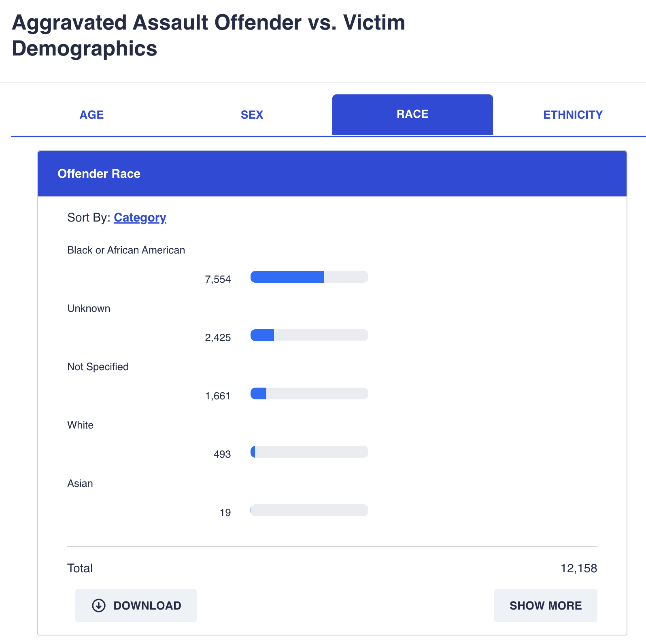Click the Aggravated Assault page heading

(208, 35)
